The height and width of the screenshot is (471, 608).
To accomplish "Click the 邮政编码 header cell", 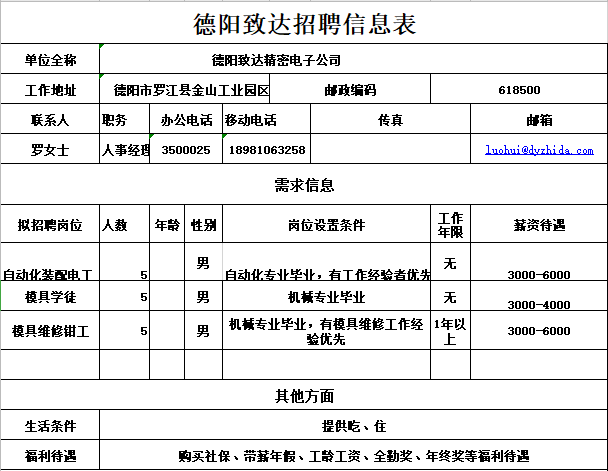I will coord(350,90).
